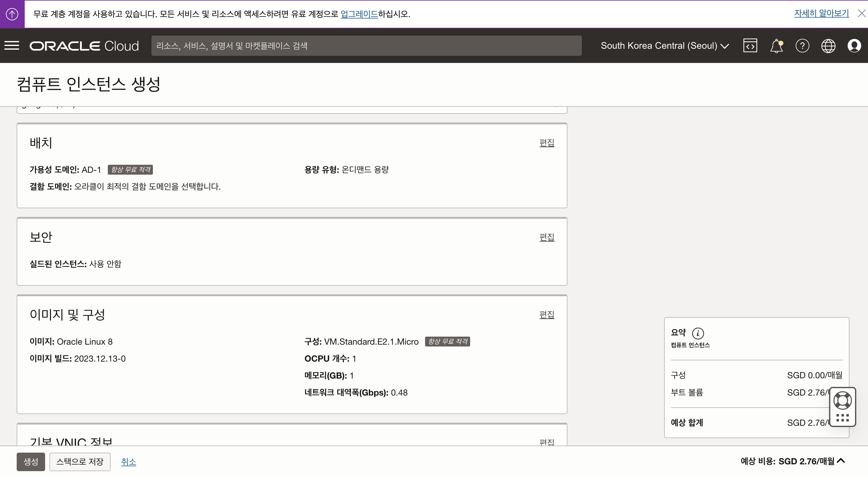
Task: Click the 생성 create button
Action: pos(31,462)
